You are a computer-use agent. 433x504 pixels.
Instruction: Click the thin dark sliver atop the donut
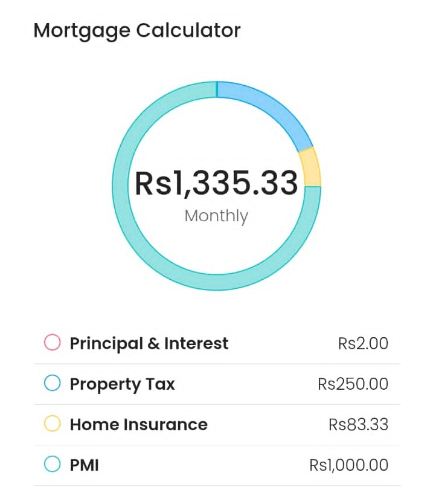[216, 89]
